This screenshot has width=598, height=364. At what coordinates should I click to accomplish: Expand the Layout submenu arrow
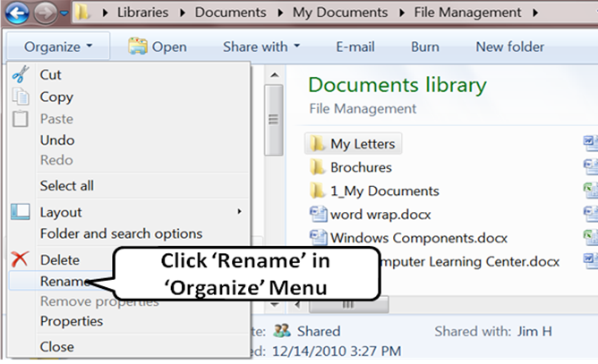[x=240, y=211]
